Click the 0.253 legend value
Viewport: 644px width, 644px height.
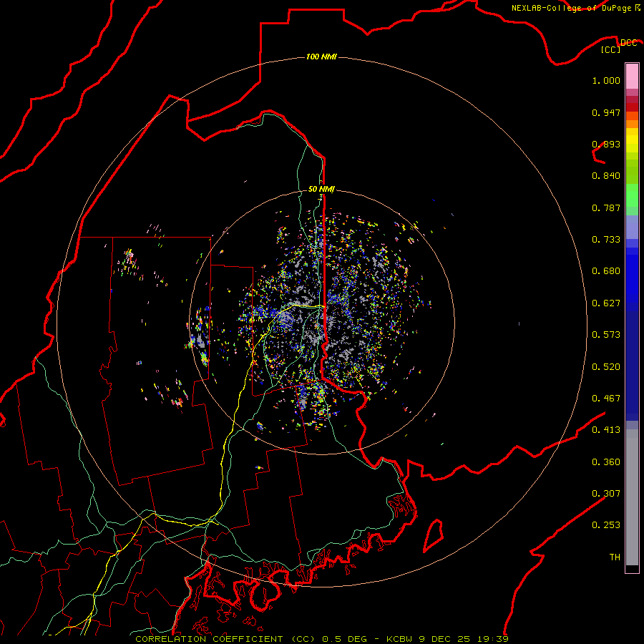click(606, 525)
